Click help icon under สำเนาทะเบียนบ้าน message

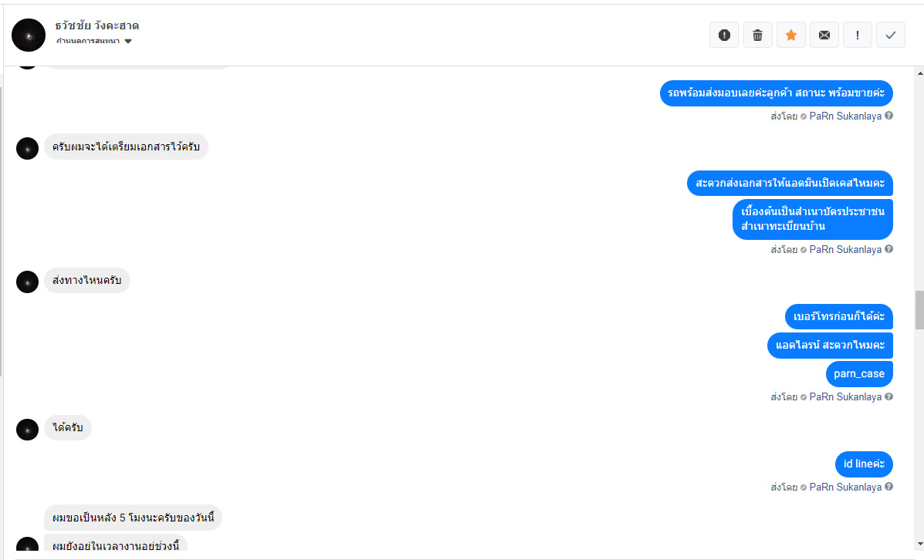(889, 249)
